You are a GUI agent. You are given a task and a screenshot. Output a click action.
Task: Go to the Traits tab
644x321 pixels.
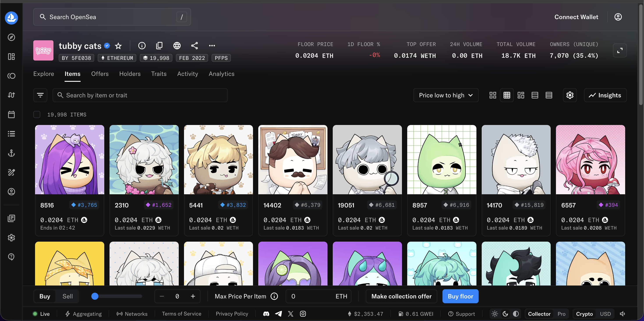coord(159,74)
